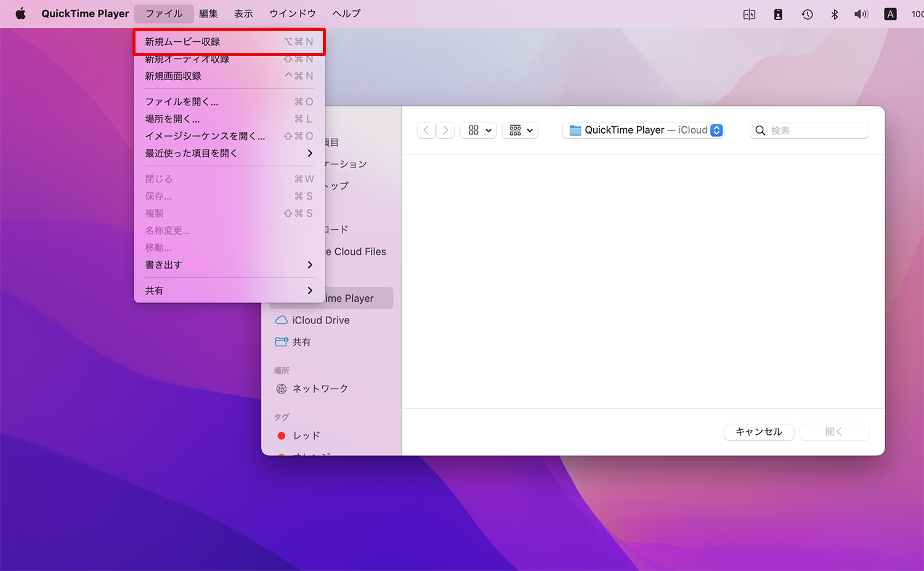The image size is (924, 571).
Task: Choose 新規ムービー収録 from the menu
Action: 229,42
